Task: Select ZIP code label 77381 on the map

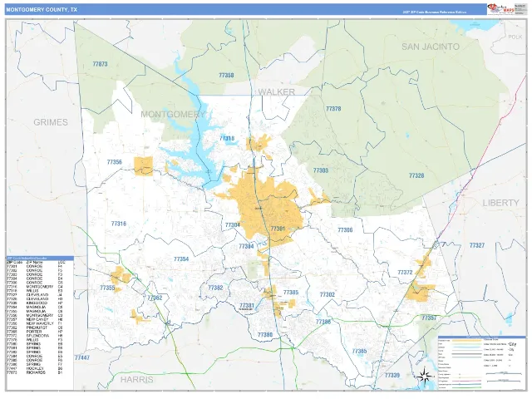Action: click(247, 305)
